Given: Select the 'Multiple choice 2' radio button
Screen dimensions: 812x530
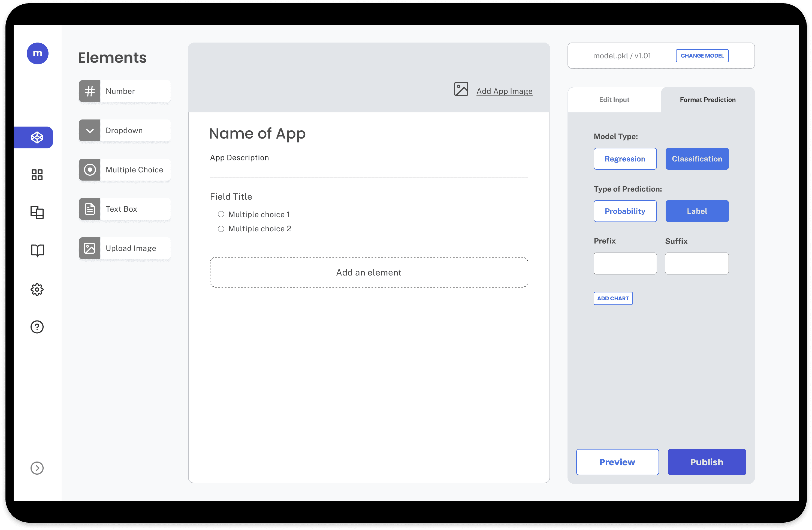Looking at the screenshot, I should [221, 229].
